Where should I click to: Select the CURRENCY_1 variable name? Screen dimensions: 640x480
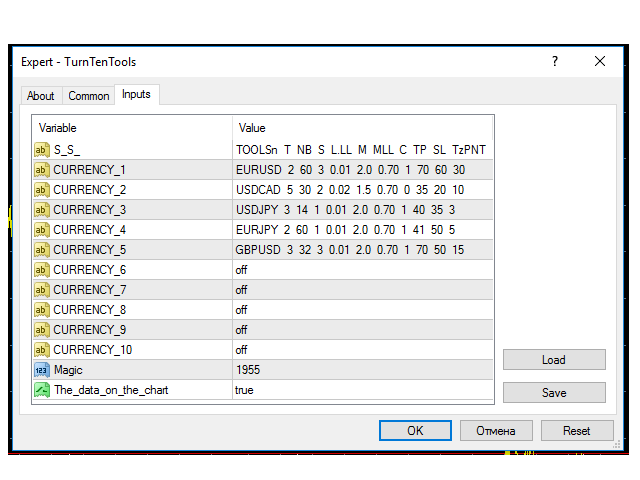[89, 170]
